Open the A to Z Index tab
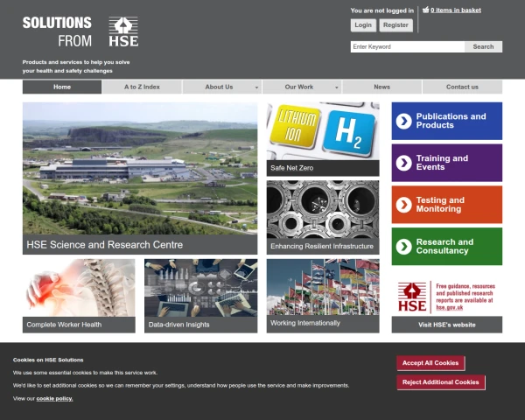The width and height of the screenshot is (525, 420). (x=142, y=87)
